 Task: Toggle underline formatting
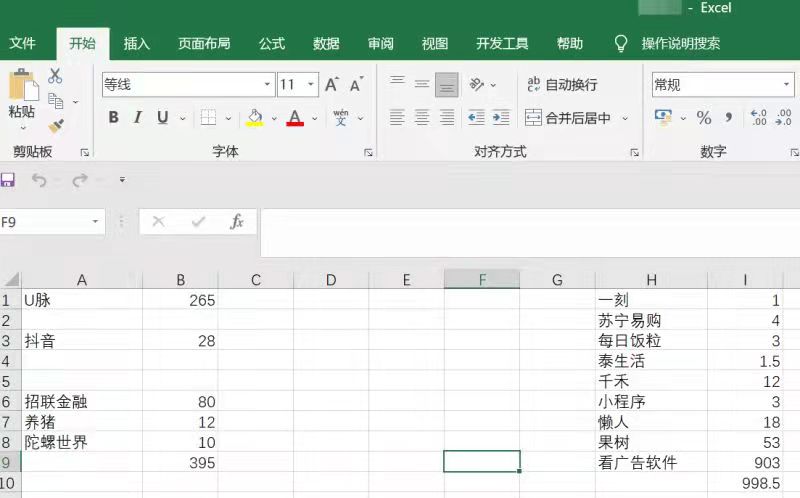coord(162,118)
